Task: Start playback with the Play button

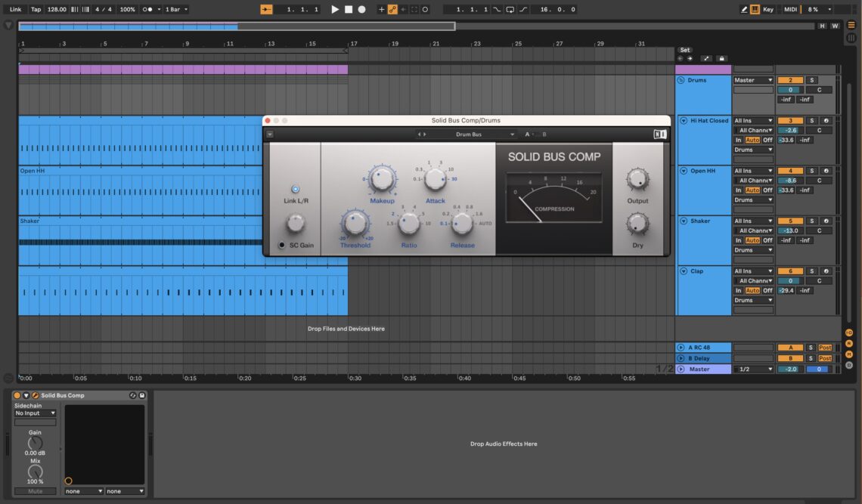Action: click(x=335, y=9)
